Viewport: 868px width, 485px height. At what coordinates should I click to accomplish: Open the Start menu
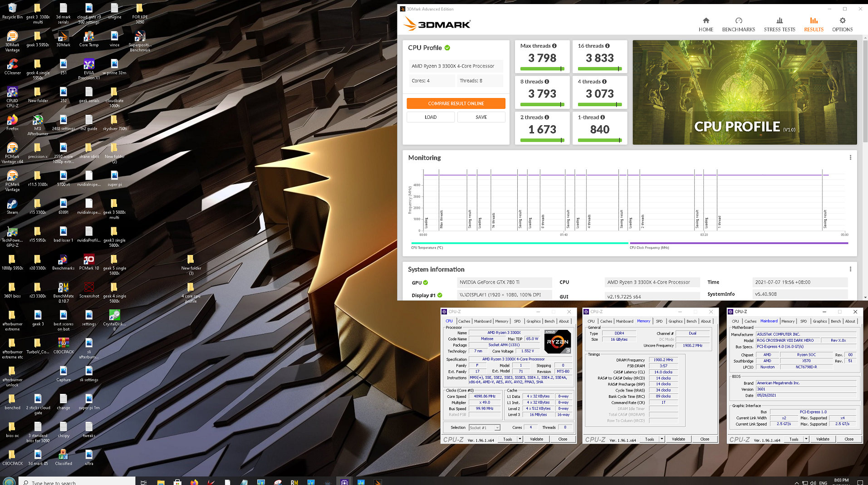[9, 481]
